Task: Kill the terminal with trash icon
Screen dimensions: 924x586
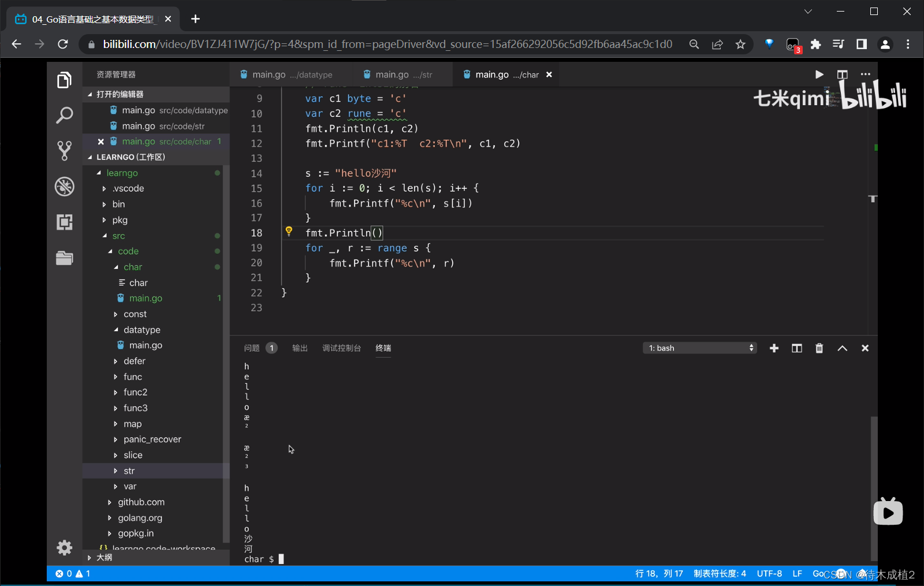Action: coord(819,348)
